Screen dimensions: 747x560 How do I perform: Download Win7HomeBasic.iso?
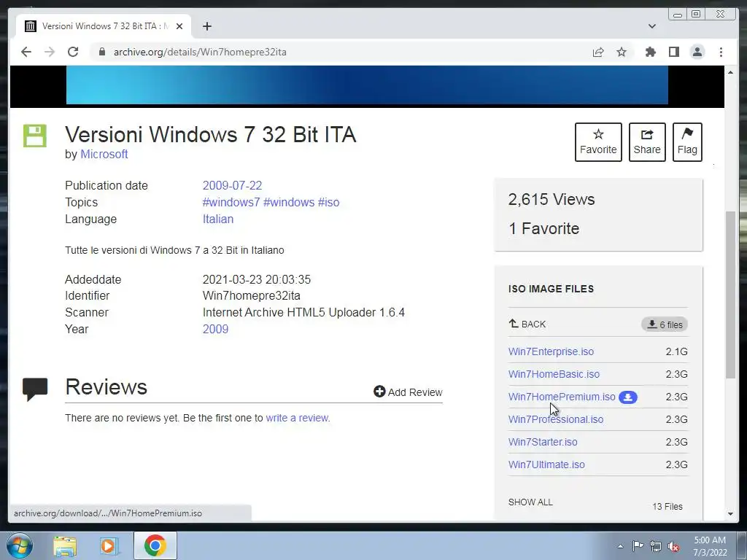554,374
